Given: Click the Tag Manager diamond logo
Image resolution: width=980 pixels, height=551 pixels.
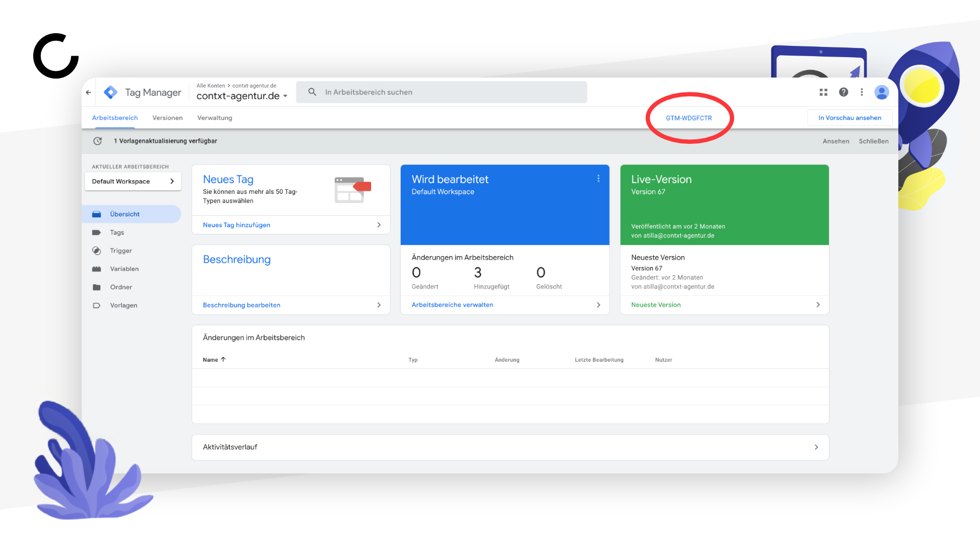Looking at the screenshot, I should (x=111, y=92).
